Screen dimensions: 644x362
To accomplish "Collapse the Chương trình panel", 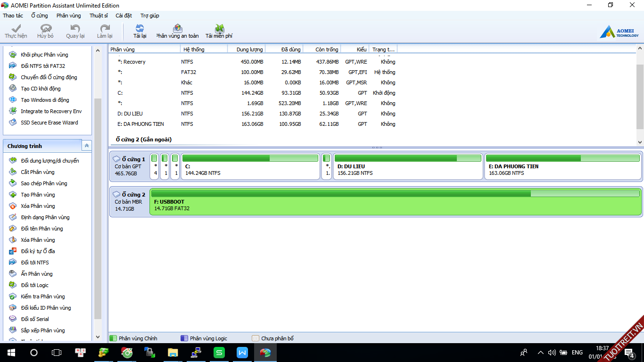I will tap(87, 146).
